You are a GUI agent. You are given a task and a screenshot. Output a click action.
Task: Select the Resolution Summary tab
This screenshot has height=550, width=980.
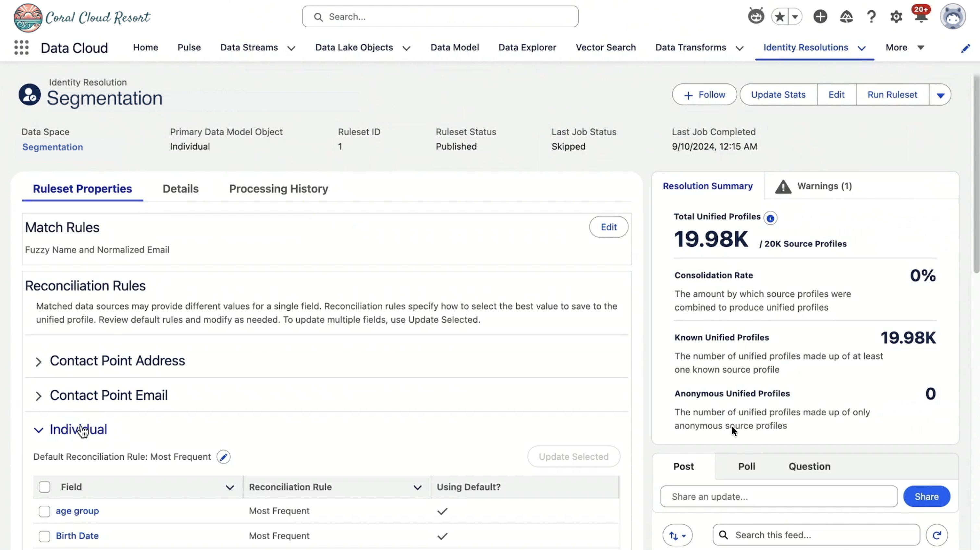[708, 186]
